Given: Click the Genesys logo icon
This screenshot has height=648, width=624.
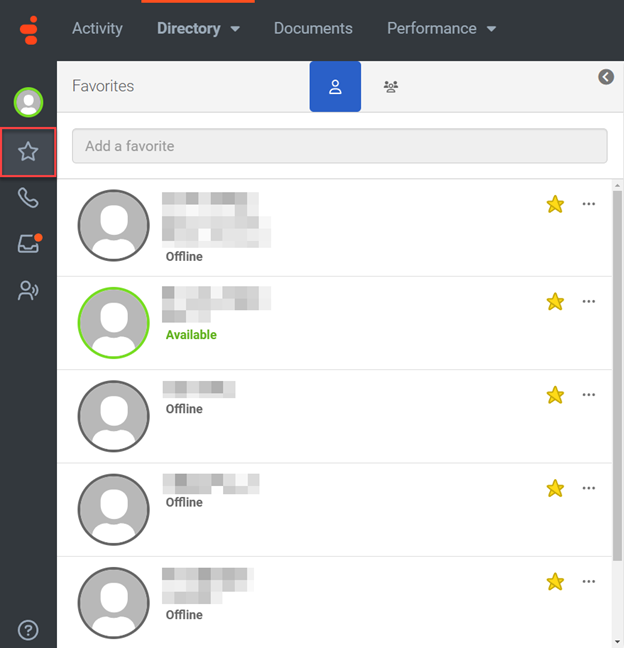Looking at the screenshot, I should pyautogui.click(x=28, y=30).
